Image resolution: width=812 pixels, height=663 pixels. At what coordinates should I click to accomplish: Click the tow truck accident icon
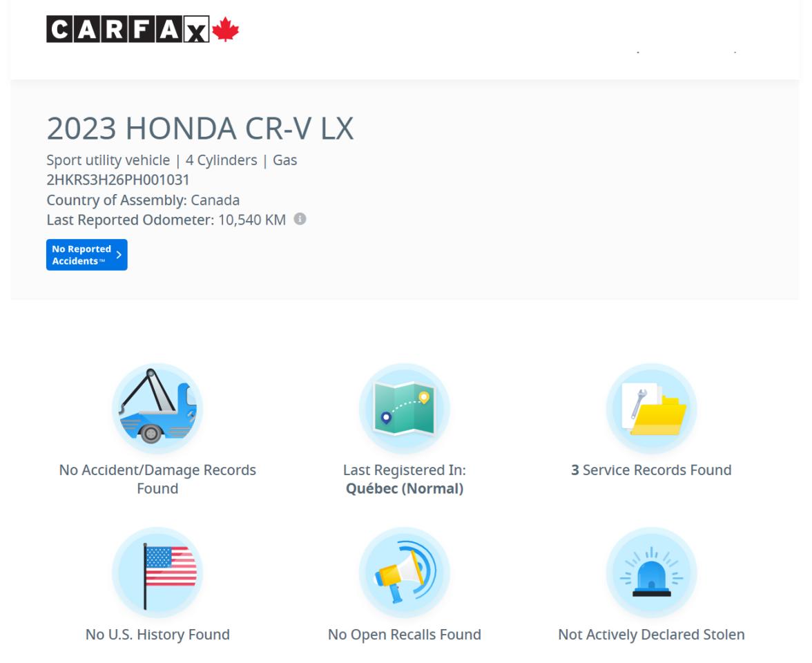pyautogui.click(x=157, y=409)
